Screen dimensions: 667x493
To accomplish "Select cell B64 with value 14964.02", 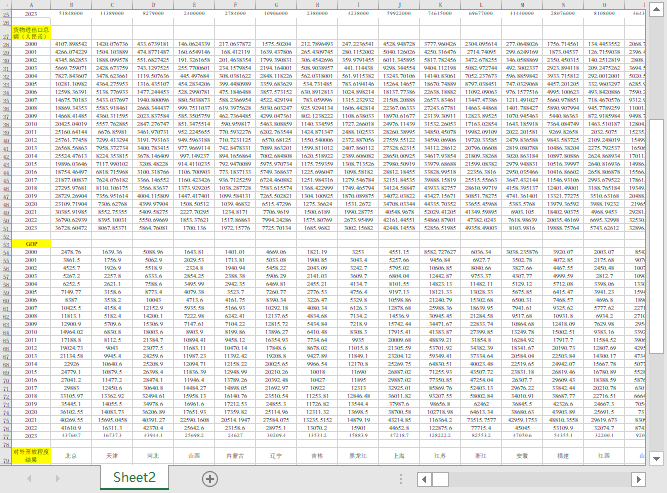I will pos(71,332).
